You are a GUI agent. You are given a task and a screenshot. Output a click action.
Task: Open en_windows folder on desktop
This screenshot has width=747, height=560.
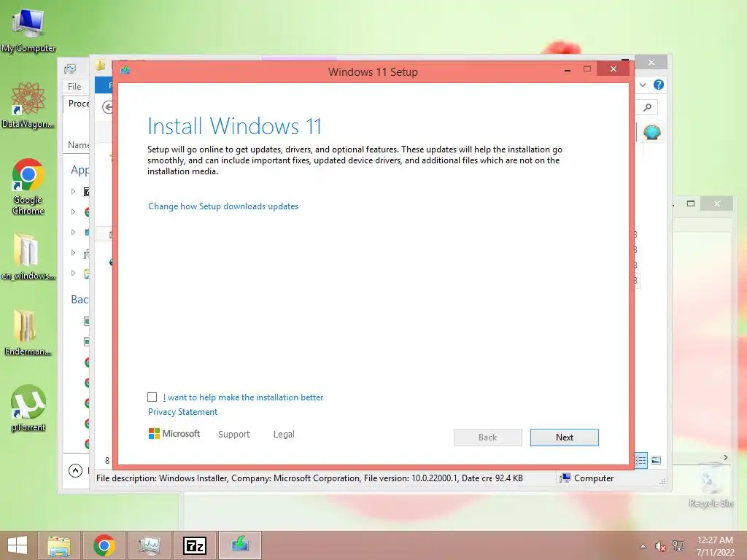tap(28, 256)
